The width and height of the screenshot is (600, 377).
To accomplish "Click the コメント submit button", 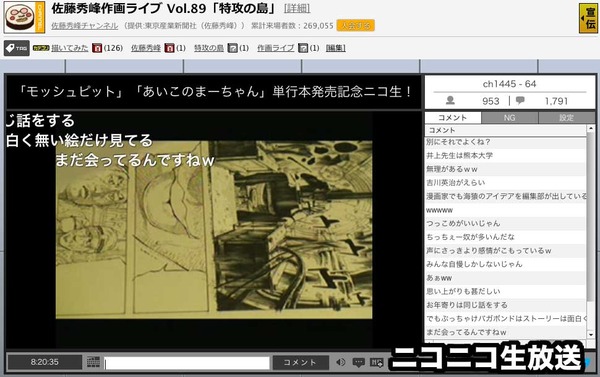I will pyautogui.click(x=300, y=362).
